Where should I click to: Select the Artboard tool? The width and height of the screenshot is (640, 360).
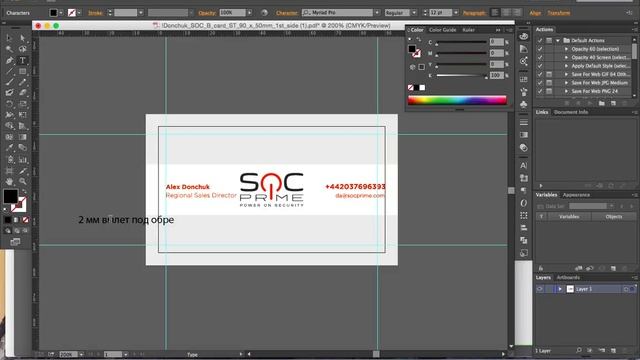tap(9, 171)
